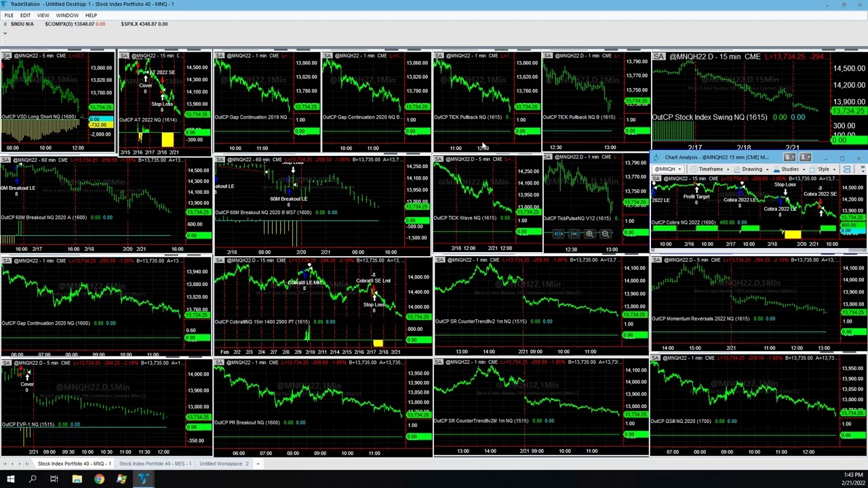Open the WINDOW menu
Viewport: 868px width, 488px height.
click(x=66, y=15)
